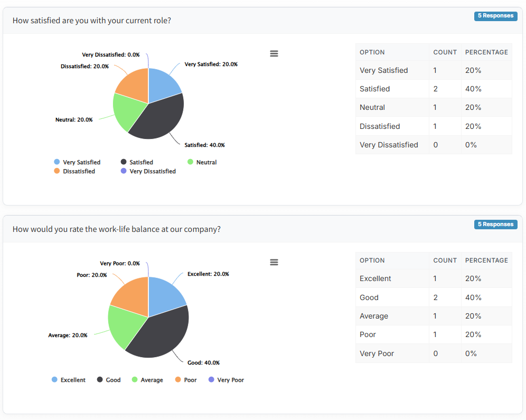Image resolution: width=526 pixels, height=420 pixels.
Task: Click the PERCENTAGE column header in second table
Action: point(486,260)
